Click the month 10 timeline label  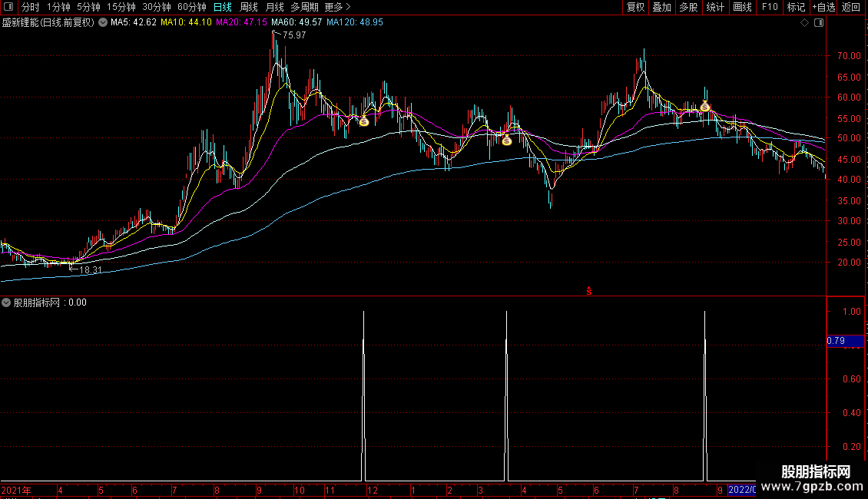coord(299,490)
